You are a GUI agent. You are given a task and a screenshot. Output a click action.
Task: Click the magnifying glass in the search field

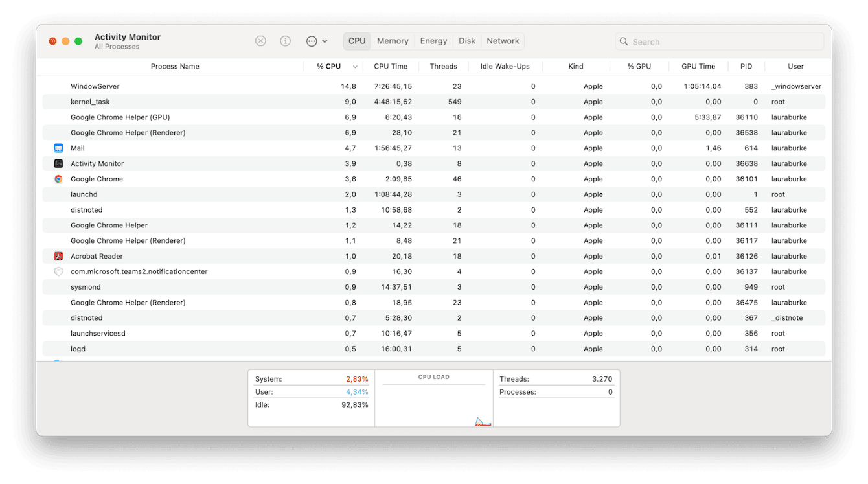pyautogui.click(x=623, y=41)
